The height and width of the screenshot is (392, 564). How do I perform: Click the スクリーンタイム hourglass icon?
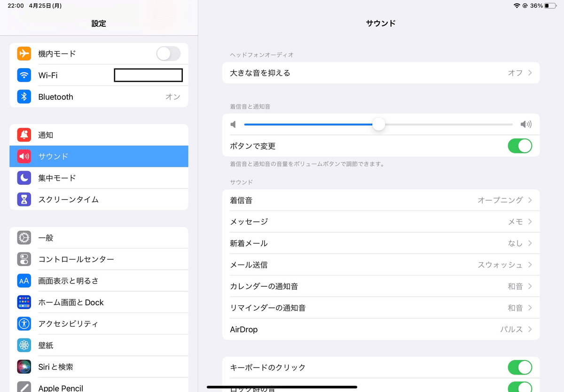pyautogui.click(x=24, y=199)
